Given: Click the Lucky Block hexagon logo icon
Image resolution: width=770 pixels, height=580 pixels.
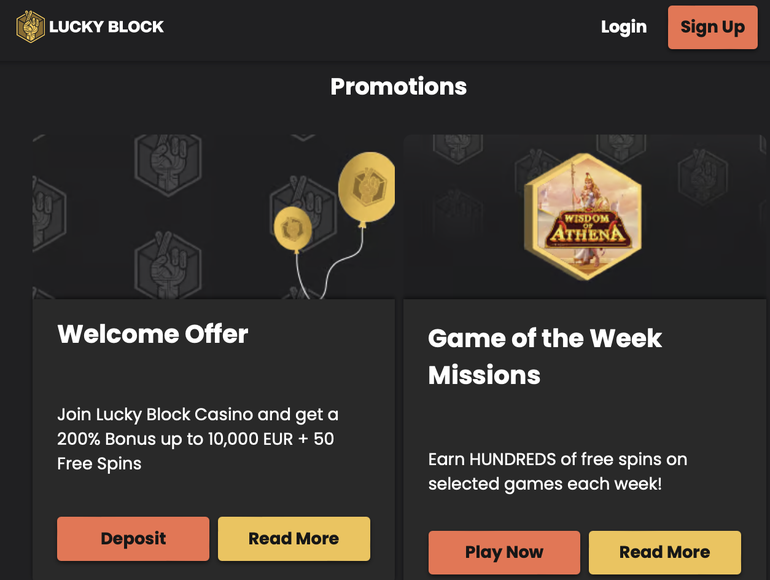Looking at the screenshot, I should (x=31, y=27).
